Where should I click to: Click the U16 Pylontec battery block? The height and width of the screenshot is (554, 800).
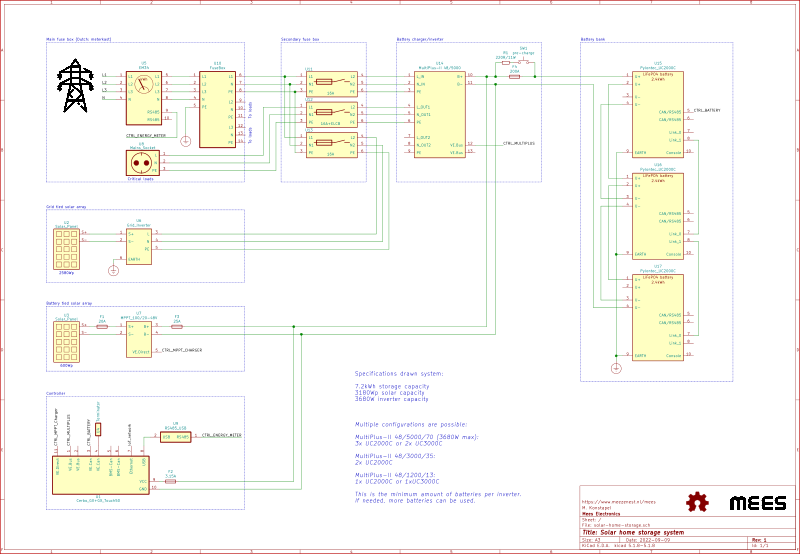pos(658,216)
